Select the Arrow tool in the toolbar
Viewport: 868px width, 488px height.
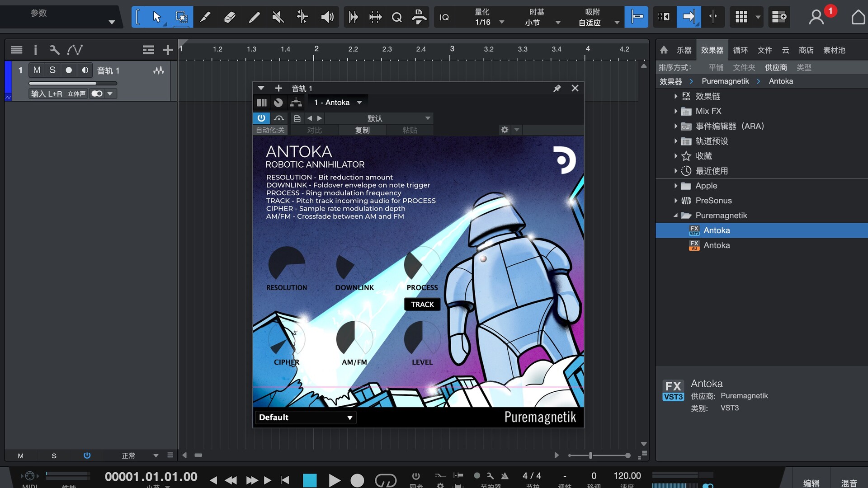(x=156, y=17)
